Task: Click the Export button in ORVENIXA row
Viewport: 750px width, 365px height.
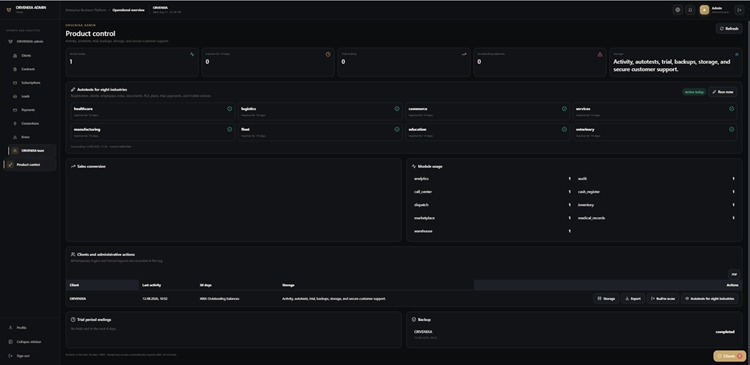Action: (x=633, y=299)
